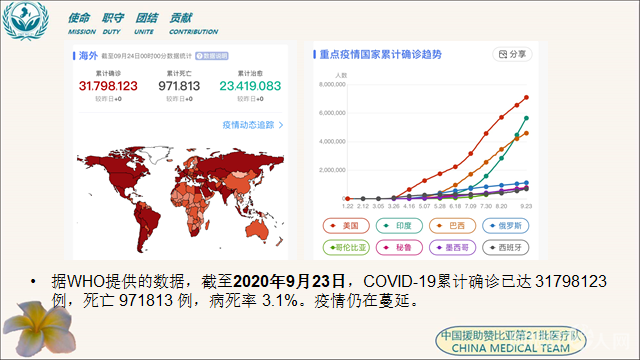The width and height of the screenshot is (640, 360).
Task: Select the 累计死亡 number 971.813
Action: (x=179, y=86)
